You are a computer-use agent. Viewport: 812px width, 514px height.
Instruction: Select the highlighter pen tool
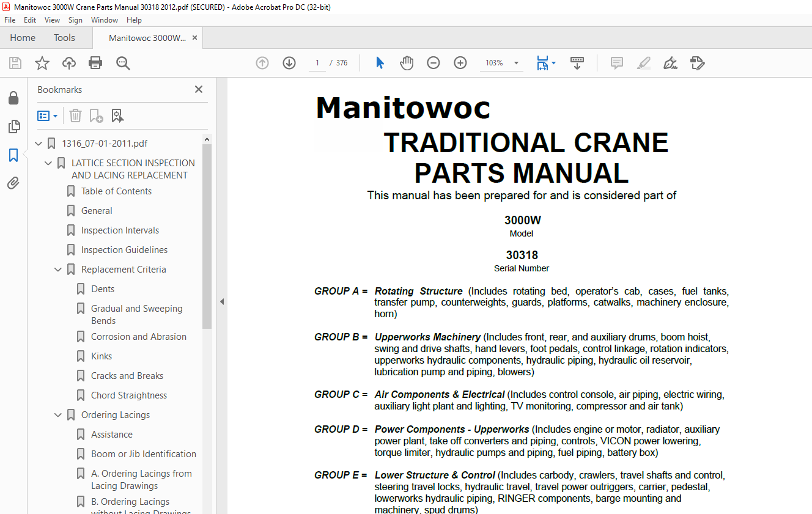click(643, 63)
